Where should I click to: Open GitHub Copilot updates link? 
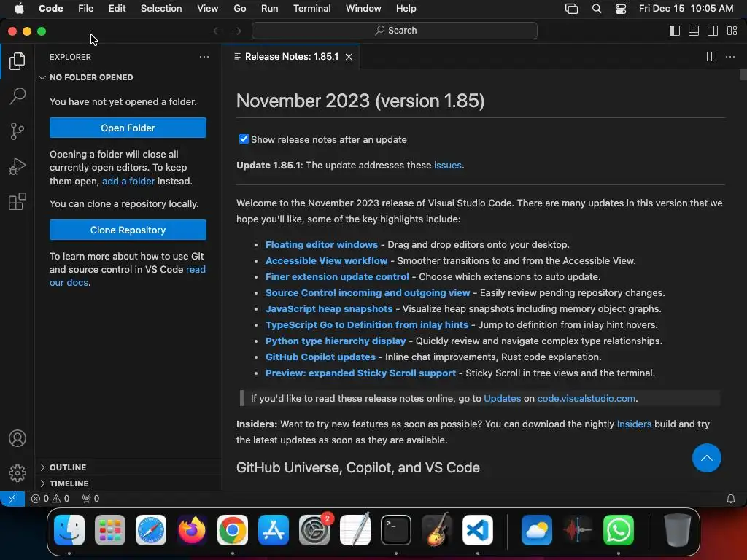click(x=320, y=357)
